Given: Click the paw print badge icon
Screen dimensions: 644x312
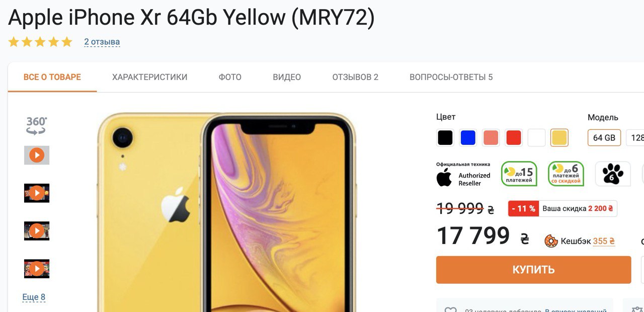Looking at the screenshot, I should coord(613,174).
